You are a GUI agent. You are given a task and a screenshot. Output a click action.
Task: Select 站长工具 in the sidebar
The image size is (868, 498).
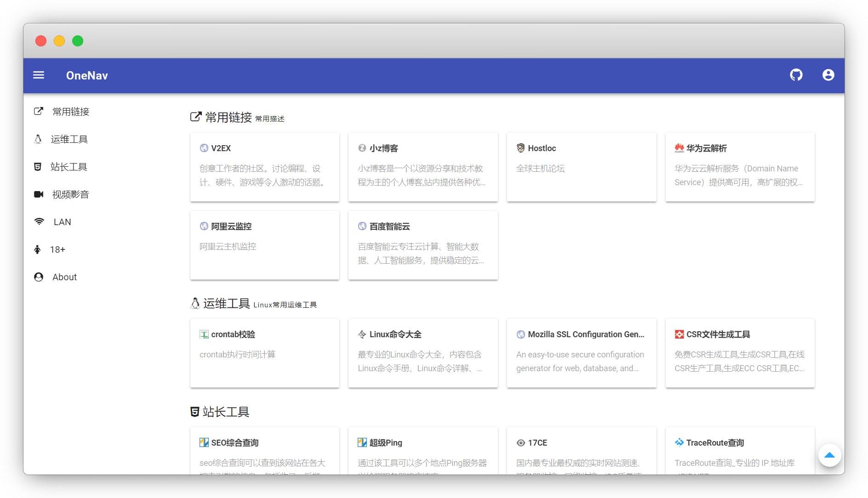point(69,167)
